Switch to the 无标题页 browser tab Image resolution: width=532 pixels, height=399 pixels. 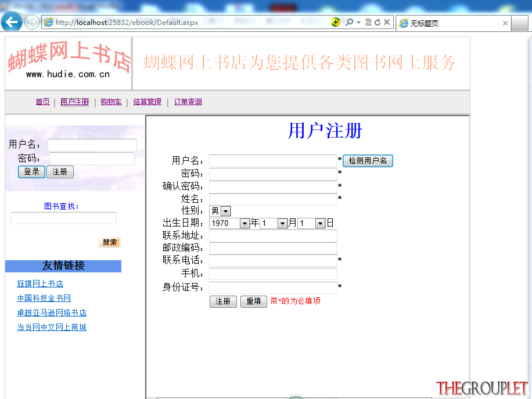coord(453,23)
